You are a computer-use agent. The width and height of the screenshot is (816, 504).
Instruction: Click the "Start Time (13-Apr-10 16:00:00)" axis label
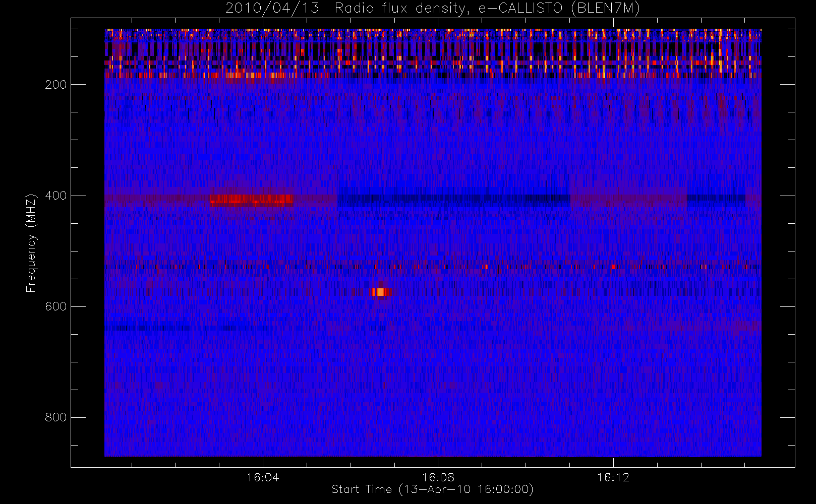(432, 489)
